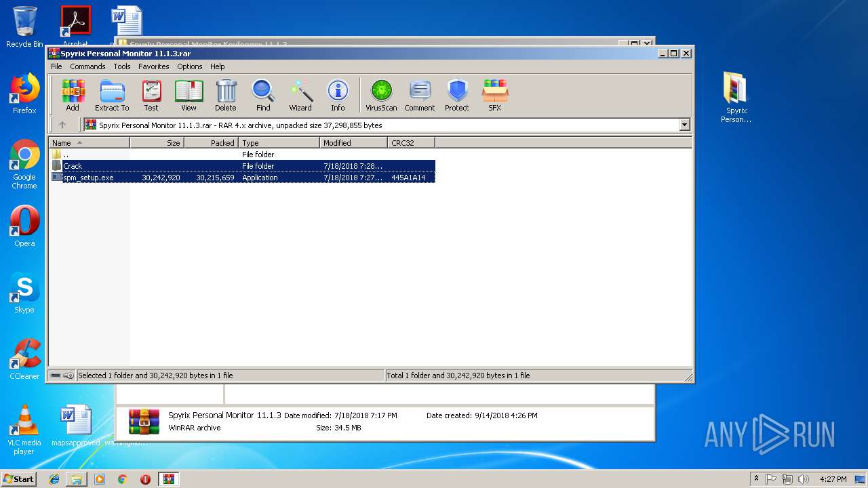This screenshot has width=868, height=488.
Task: Open the Firefox desktop shortcut
Action: 24,94
